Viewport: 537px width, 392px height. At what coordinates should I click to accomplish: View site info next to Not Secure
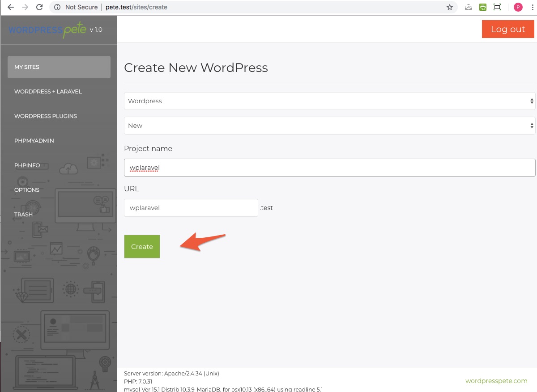point(57,7)
